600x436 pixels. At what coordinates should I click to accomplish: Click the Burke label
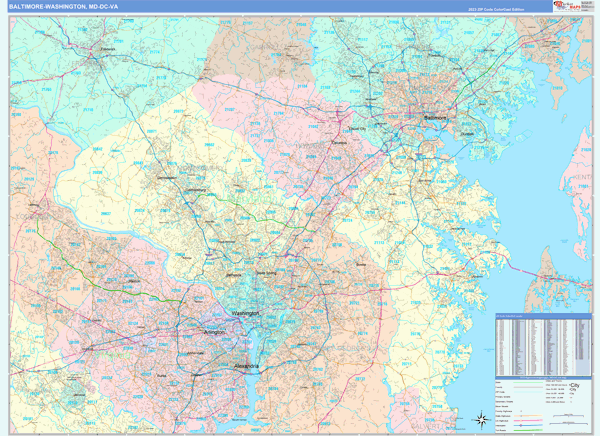(x=162, y=376)
